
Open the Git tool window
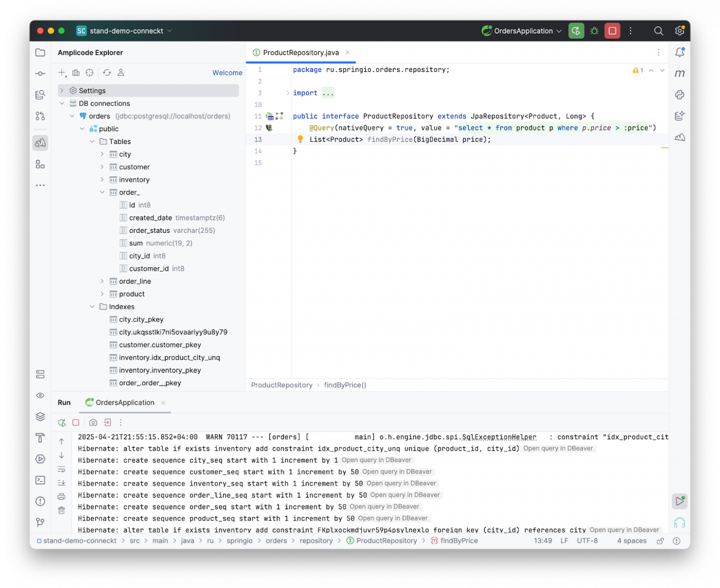tap(40, 522)
